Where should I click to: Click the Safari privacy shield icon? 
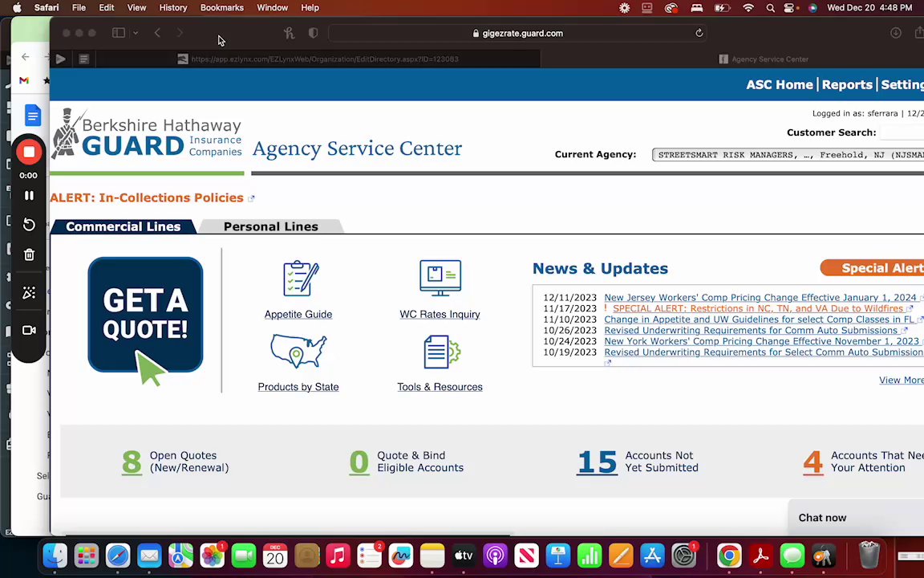tap(314, 33)
